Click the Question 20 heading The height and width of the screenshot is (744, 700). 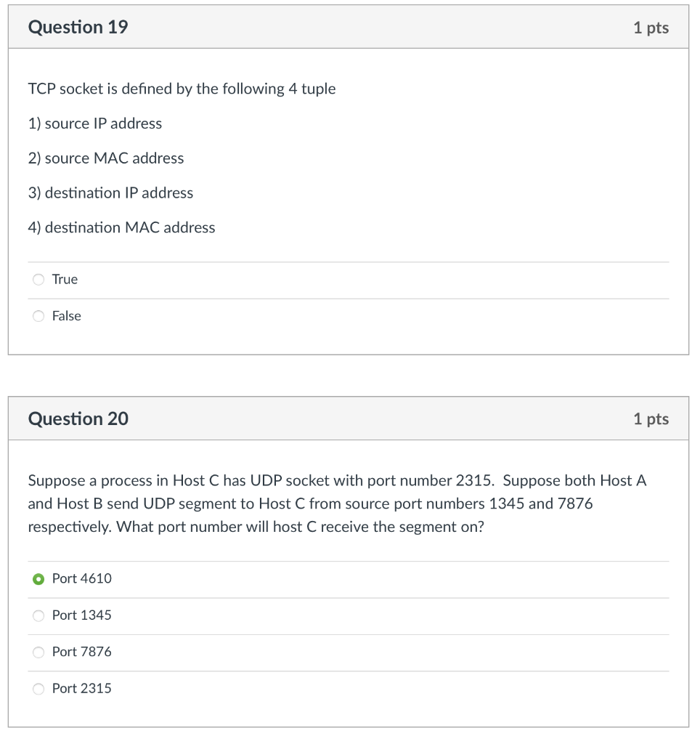tap(78, 419)
